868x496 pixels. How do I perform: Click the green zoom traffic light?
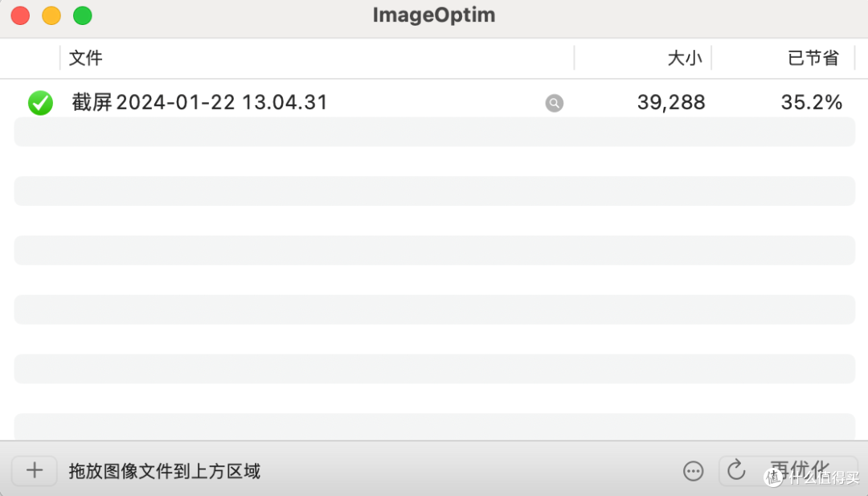point(81,14)
